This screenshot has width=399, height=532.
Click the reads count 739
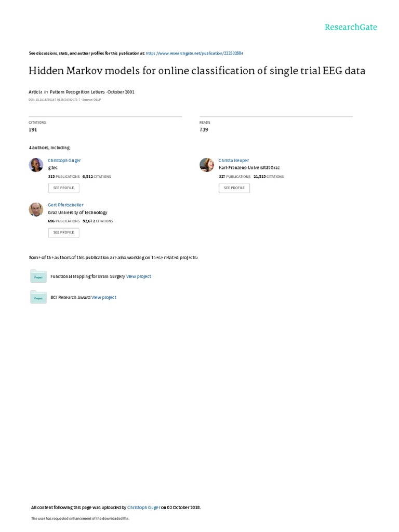[x=204, y=129]
